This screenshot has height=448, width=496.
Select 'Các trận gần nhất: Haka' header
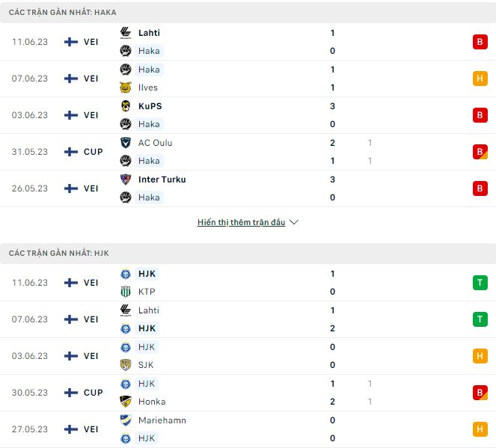coord(62,13)
